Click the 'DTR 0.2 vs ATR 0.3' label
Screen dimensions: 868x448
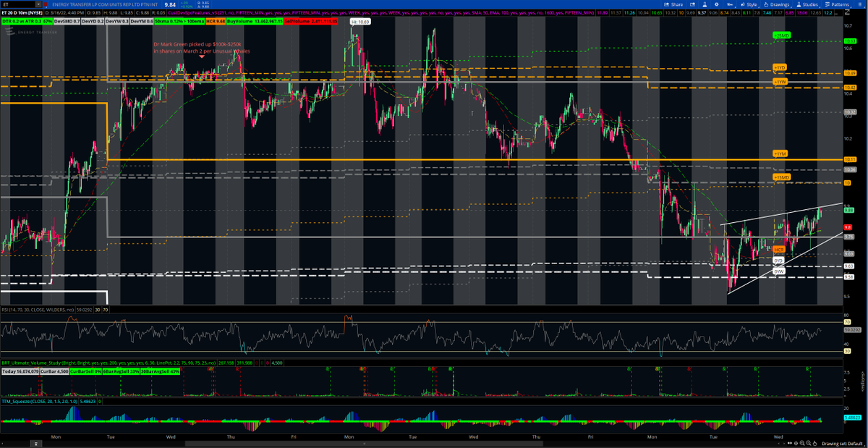tap(27, 21)
